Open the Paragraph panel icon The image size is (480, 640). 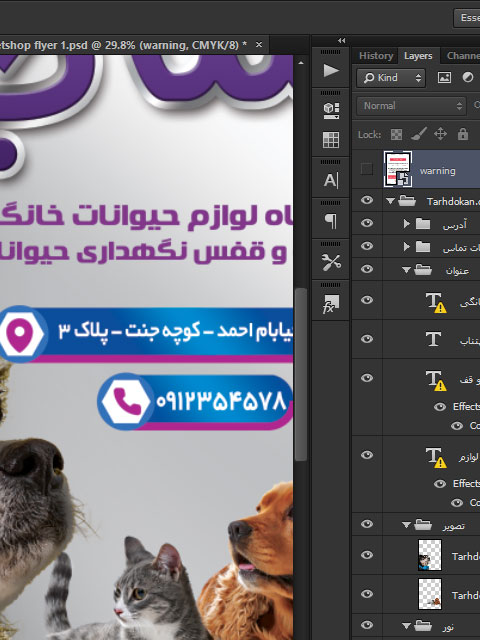pos(331,221)
